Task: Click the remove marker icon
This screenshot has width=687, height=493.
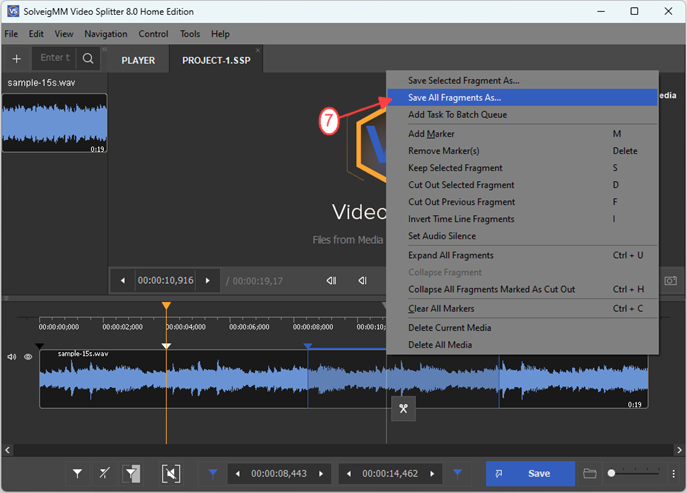Action: coord(104,473)
